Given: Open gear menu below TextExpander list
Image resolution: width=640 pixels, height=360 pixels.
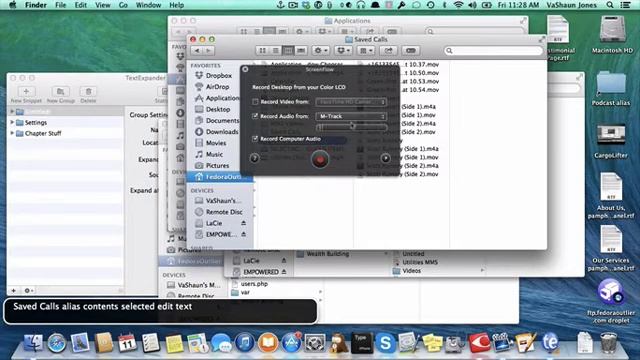Looking at the screenshot, I should (28, 291).
